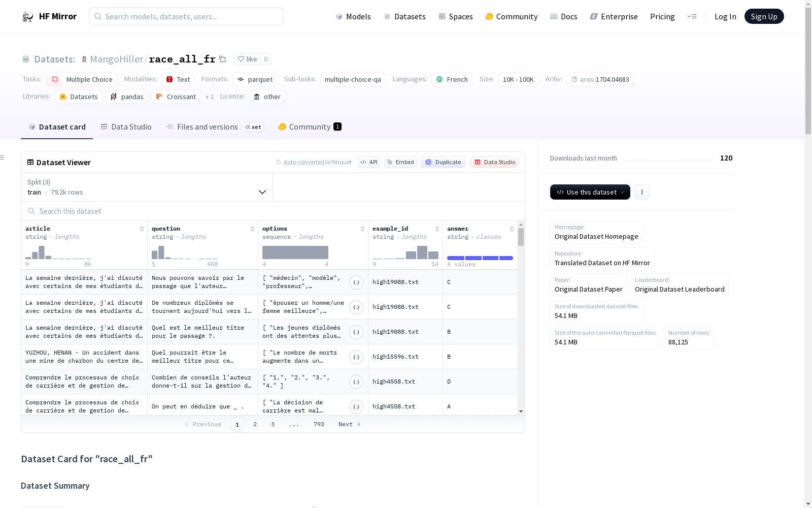Screen dimensions: 812x508
Task: Open the Community tab with 1 discussion
Action: [x=310, y=127]
